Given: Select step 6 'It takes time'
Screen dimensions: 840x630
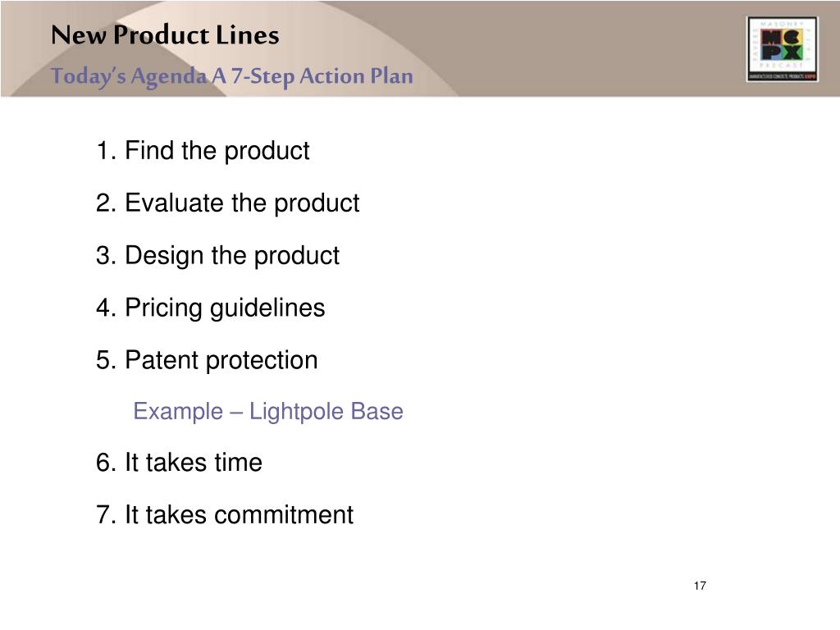Looking at the screenshot, I should (x=179, y=463).
